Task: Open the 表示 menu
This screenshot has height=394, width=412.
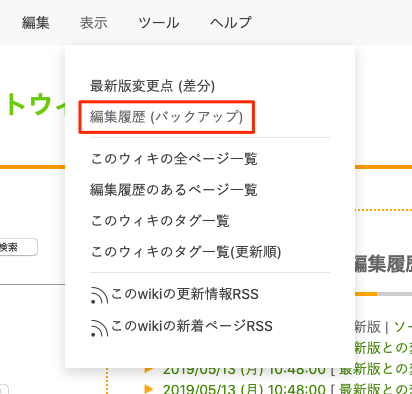Action: tap(94, 23)
